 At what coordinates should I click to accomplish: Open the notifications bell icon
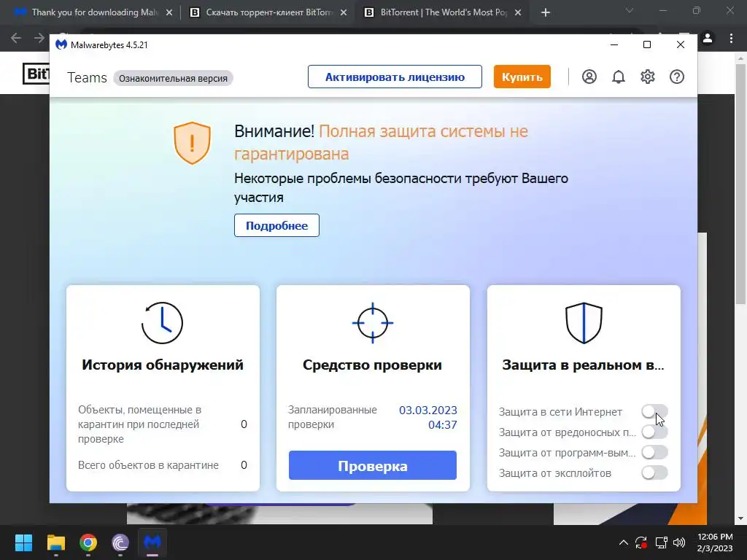pyautogui.click(x=619, y=77)
